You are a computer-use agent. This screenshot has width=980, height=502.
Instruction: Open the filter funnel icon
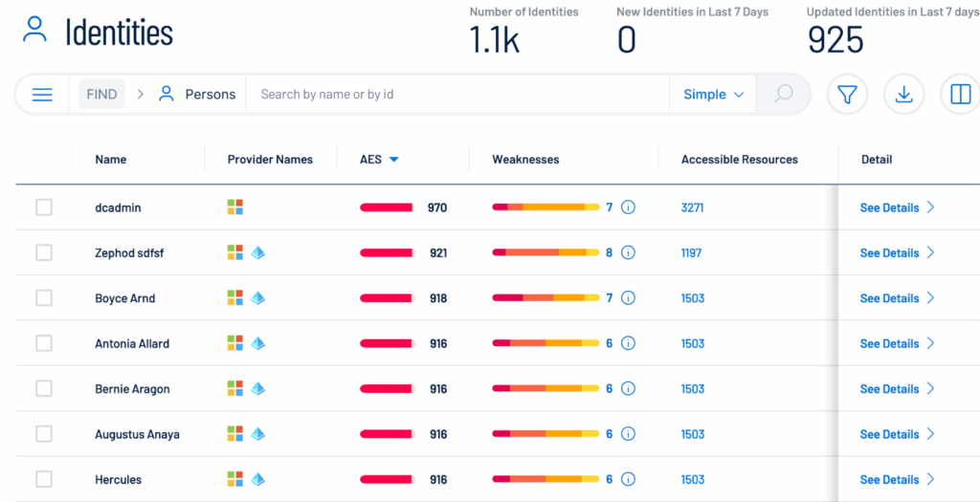click(847, 95)
